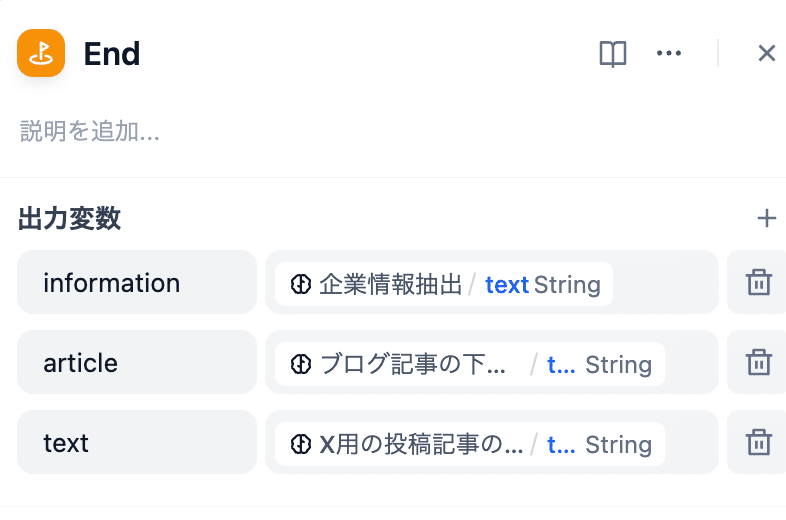Add a new output variable with plus
The height and width of the screenshot is (520, 786).
click(x=766, y=218)
